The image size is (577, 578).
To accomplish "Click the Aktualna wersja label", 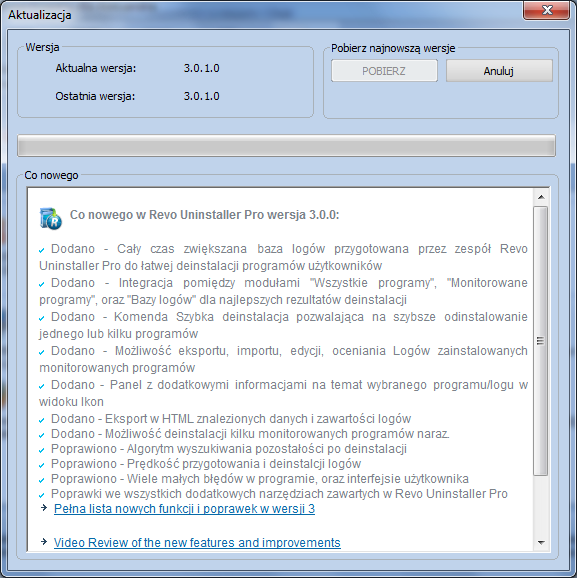I will click(x=96, y=68).
